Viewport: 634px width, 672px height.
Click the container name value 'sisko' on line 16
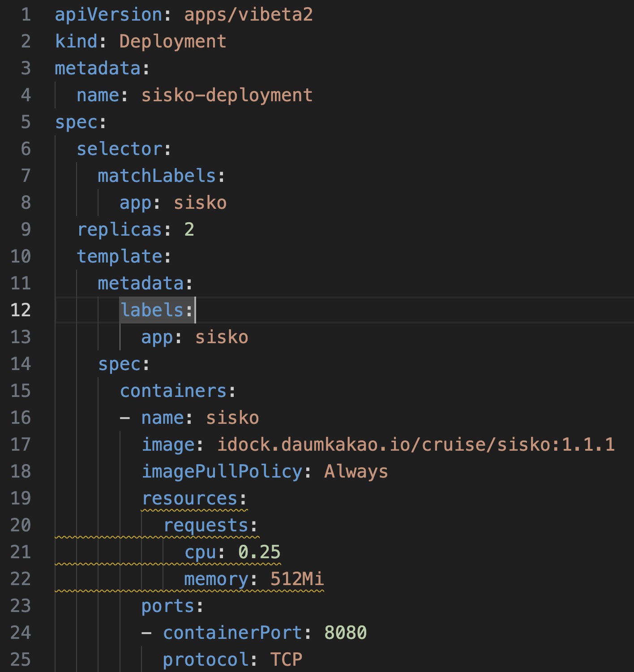[x=232, y=418]
